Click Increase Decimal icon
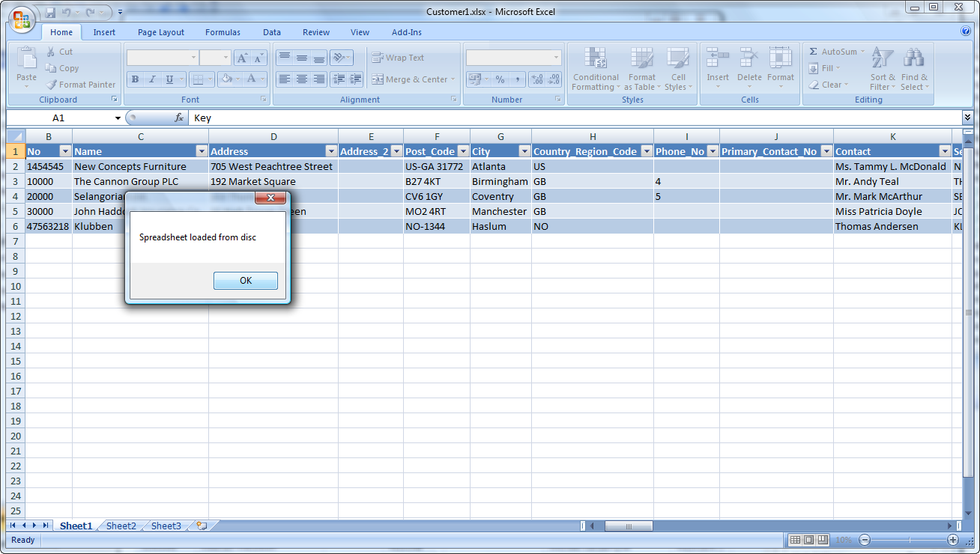The image size is (980, 554). point(537,79)
